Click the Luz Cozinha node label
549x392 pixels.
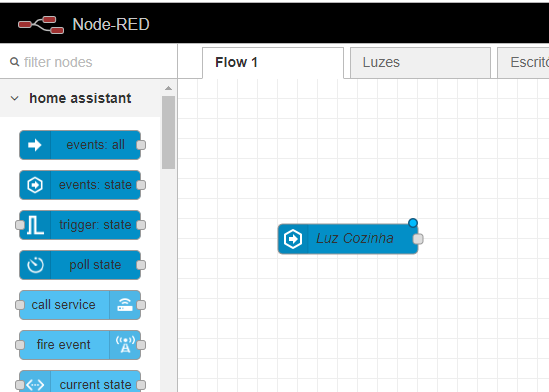click(x=355, y=238)
